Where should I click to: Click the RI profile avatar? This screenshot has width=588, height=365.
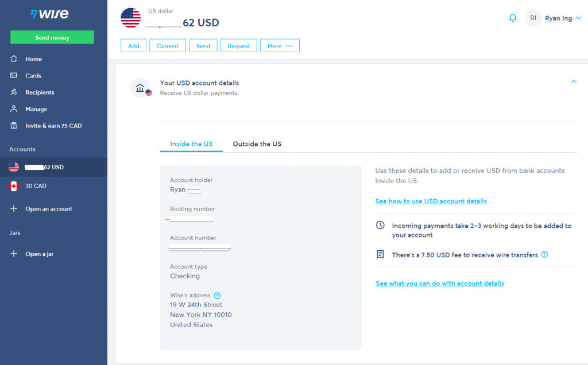click(x=533, y=18)
